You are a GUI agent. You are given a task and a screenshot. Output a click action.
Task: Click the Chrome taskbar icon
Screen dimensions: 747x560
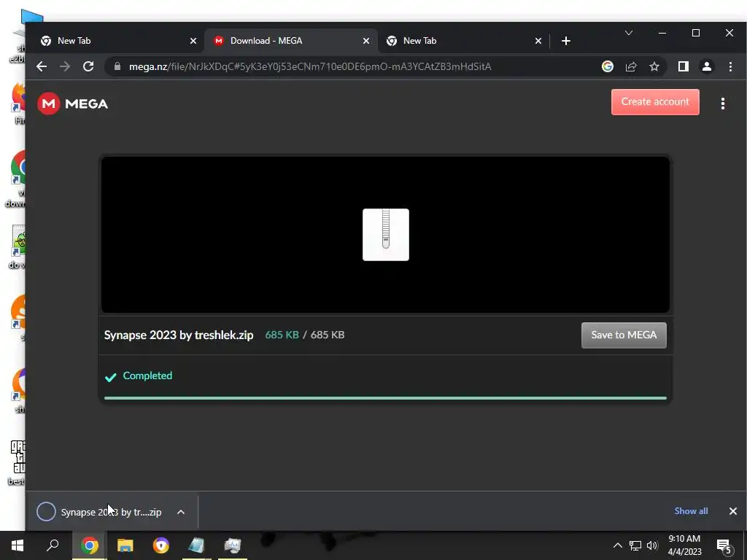point(89,545)
